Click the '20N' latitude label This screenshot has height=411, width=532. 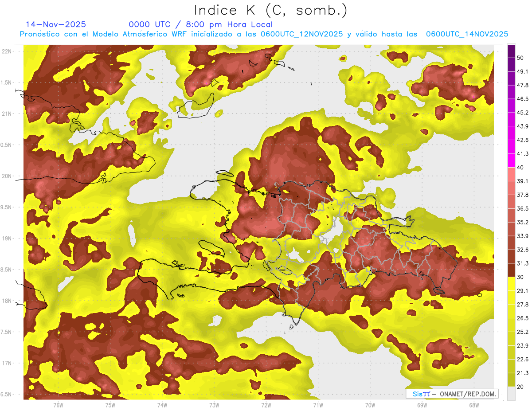[7, 176]
